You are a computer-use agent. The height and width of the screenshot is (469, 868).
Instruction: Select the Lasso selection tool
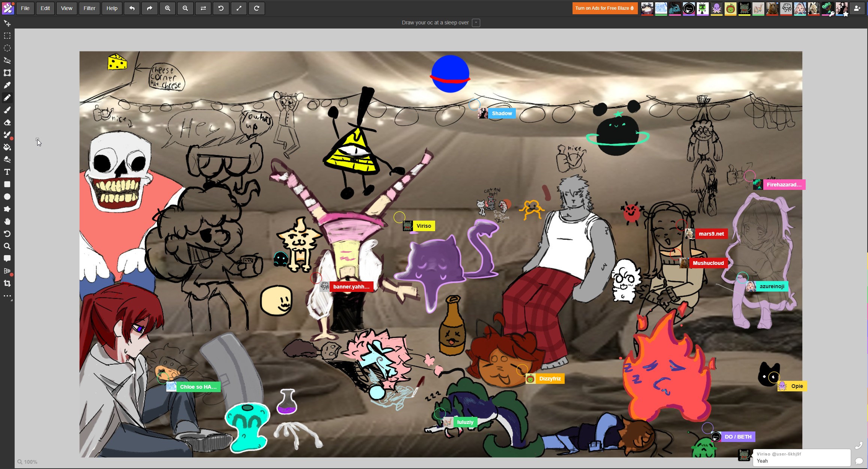(x=7, y=60)
